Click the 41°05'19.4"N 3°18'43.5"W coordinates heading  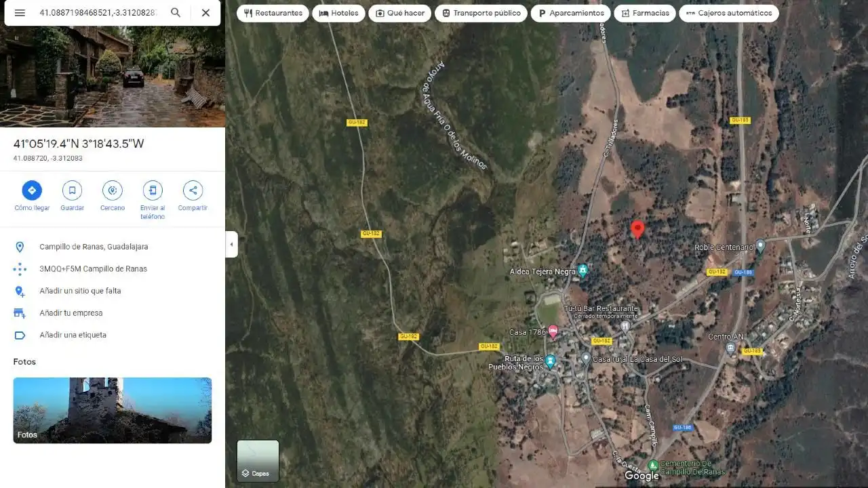(79, 144)
